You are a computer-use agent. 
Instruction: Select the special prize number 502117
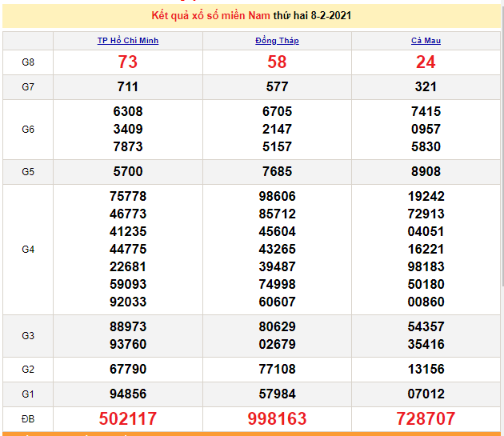coord(128,418)
